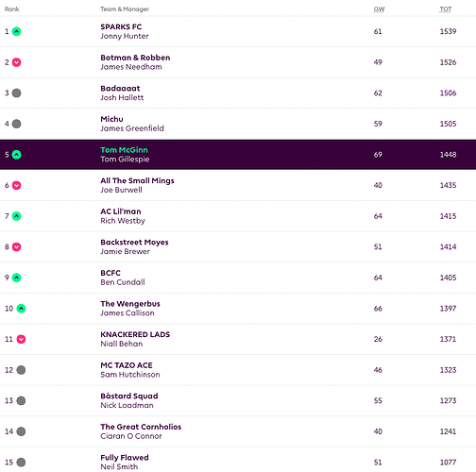The image size is (476, 472).
Task: Open The Great Cornholios team link
Action: tap(141, 427)
